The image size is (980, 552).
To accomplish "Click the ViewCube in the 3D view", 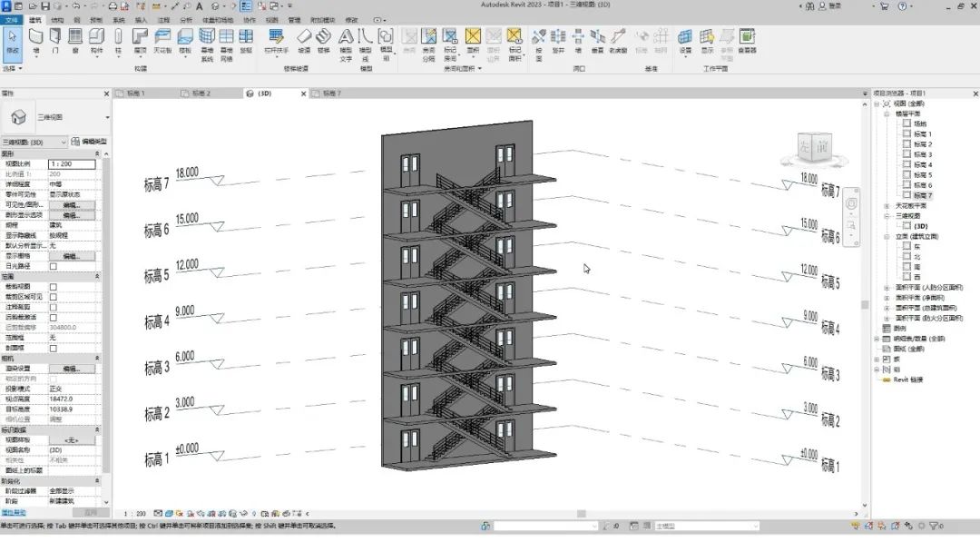I will pyautogui.click(x=814, y=149).
